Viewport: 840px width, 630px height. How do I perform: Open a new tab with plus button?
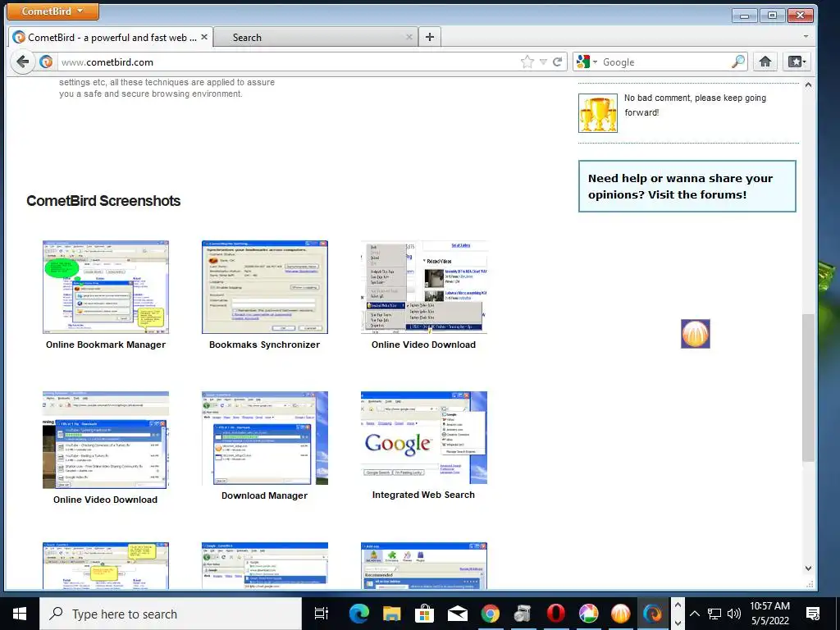[430, 37]
